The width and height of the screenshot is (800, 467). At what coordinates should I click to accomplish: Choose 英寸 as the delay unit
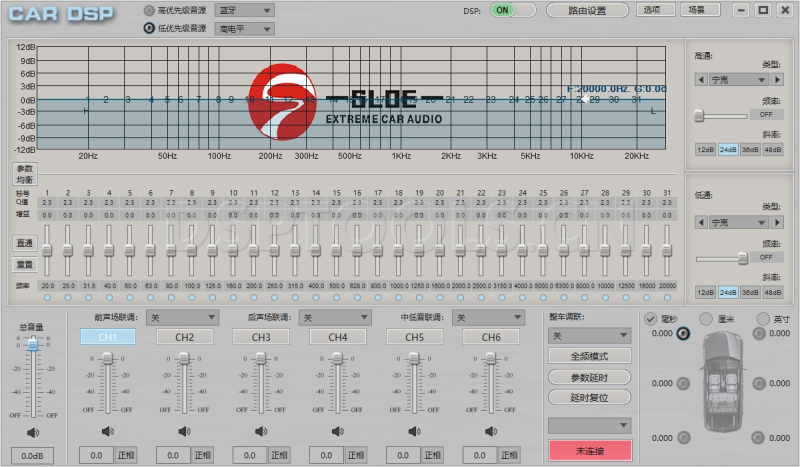click(763, 319)
